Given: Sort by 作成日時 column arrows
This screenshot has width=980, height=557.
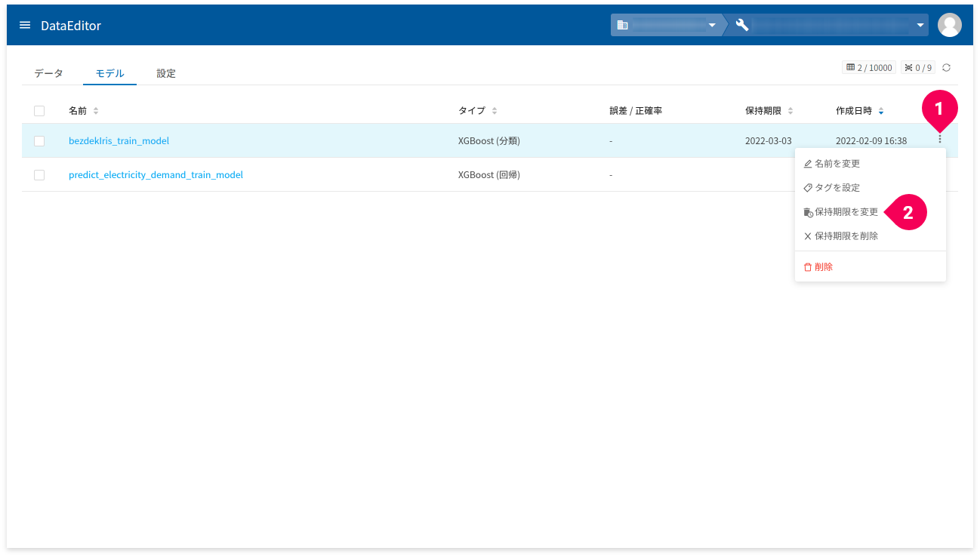Looking at the screenshot, I should 881,111.
